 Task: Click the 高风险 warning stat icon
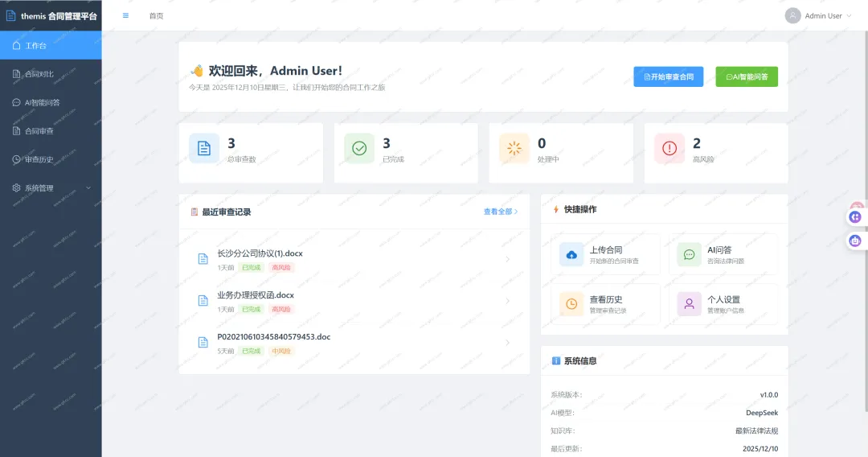tap(669, 149)
